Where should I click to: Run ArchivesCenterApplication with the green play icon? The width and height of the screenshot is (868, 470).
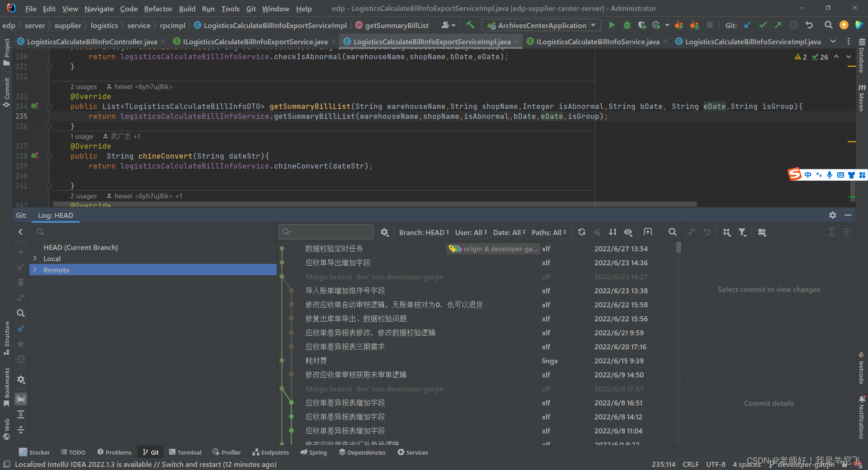(612, 25)
